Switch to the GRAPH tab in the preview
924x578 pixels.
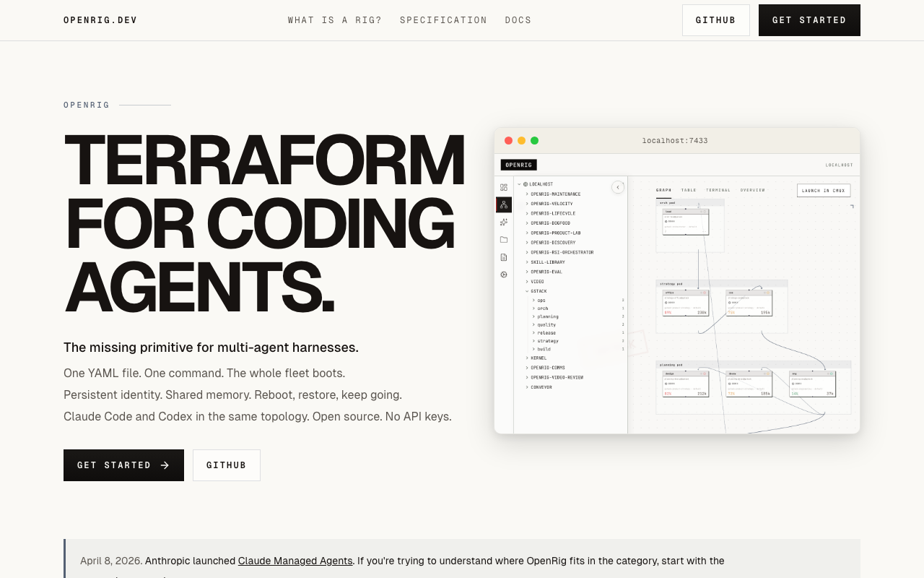[x=663, y=190]
